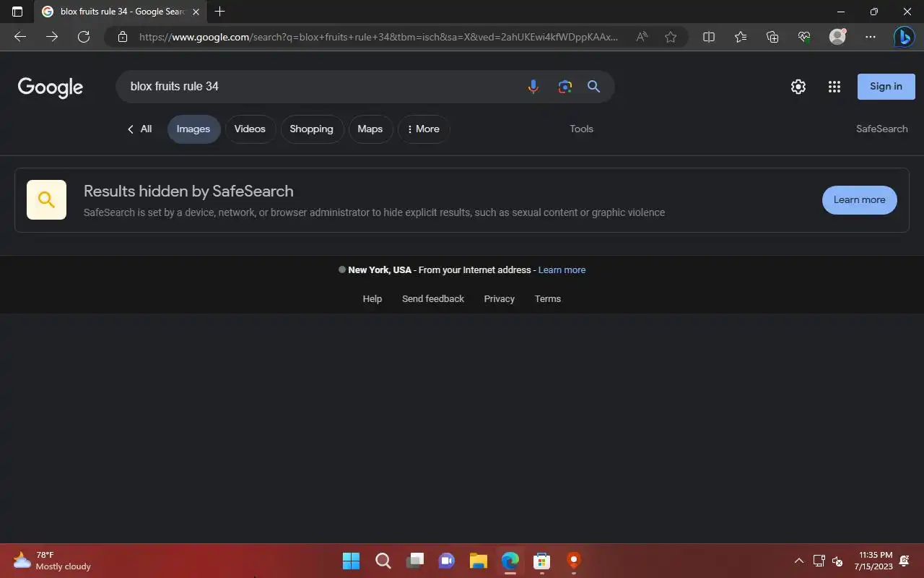Open the Windows Start menu
Screen dimensions: 924x578
[x=351, y=561]
